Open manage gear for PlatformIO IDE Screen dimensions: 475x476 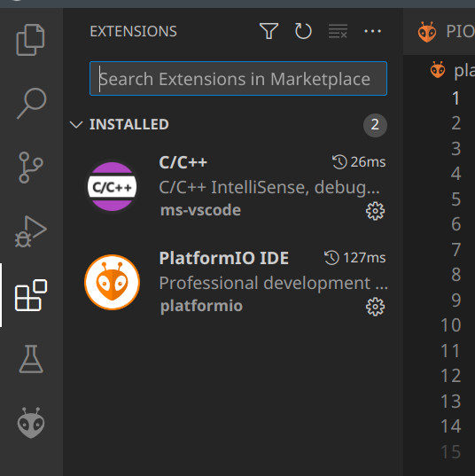click(x=375, y=307)
